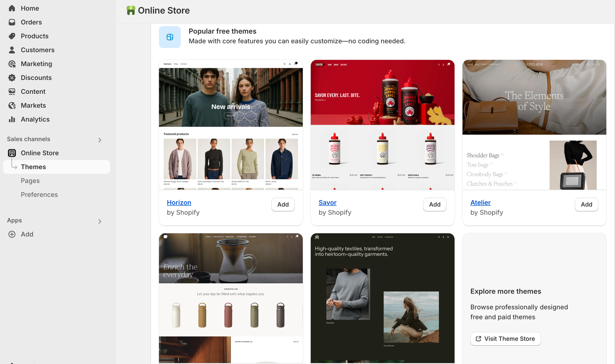Click the Popular free themes heading

[x=222, y=31]
